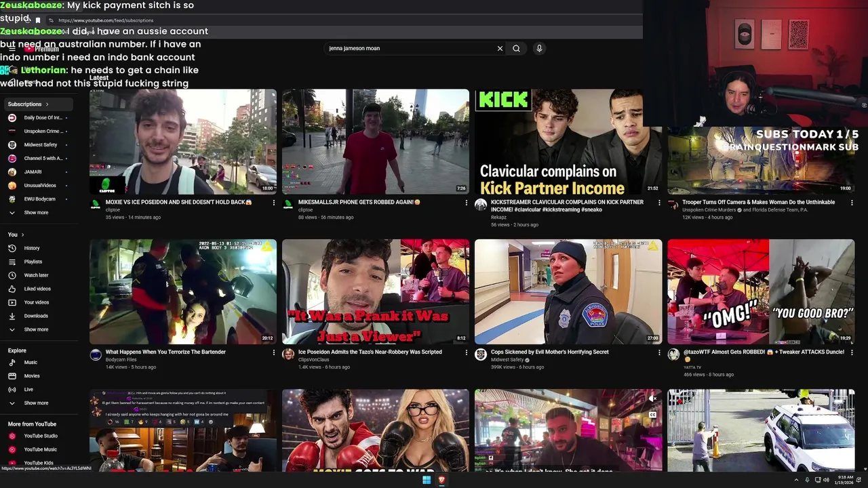This screenshot has height=488, width=868.
Task: Open the YATTA TV channel name link
Action: [x=692, y=367]
